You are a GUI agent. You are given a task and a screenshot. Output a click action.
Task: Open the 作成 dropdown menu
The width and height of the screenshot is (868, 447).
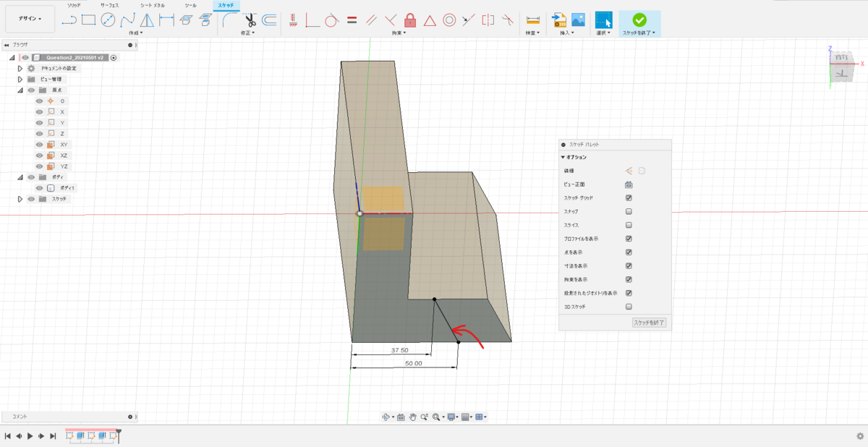[135, 33]
